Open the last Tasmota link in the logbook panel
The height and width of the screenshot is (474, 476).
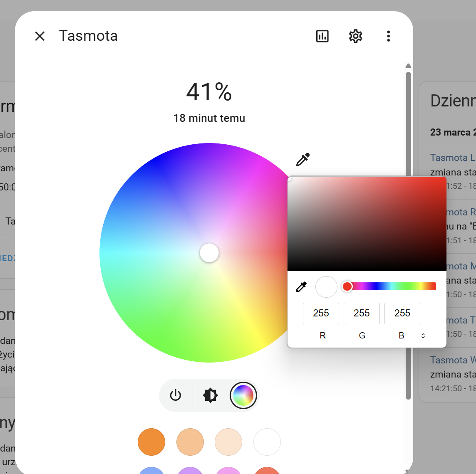tap(453, 360)
